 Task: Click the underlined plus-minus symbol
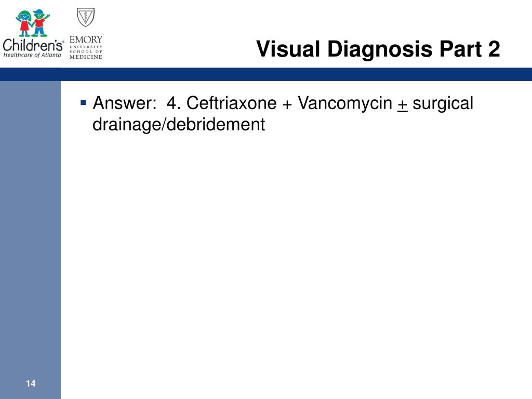(403, 104)
